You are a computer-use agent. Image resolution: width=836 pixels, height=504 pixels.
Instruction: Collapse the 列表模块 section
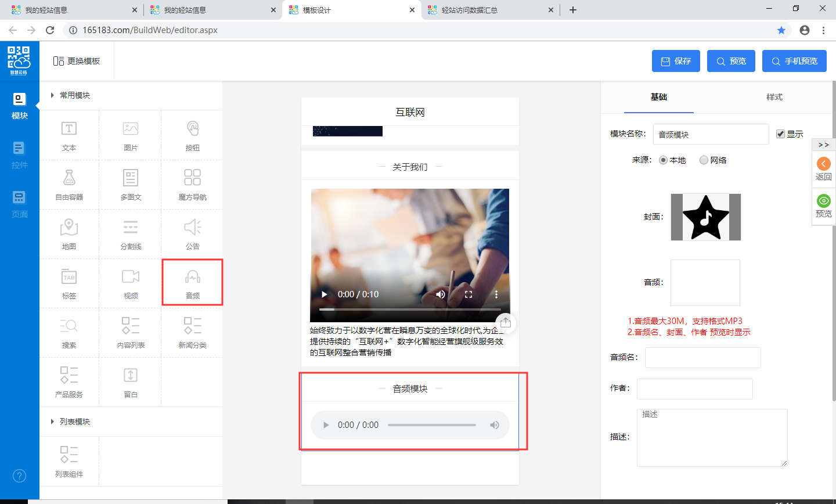click(x=52, y=422)
